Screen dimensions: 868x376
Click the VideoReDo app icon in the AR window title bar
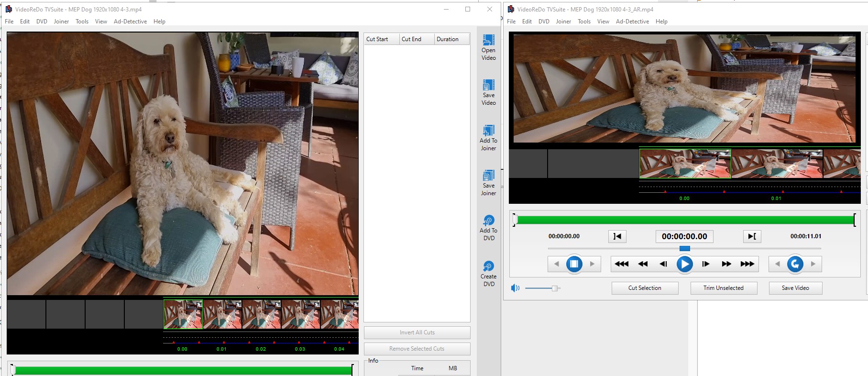(511, 9)
